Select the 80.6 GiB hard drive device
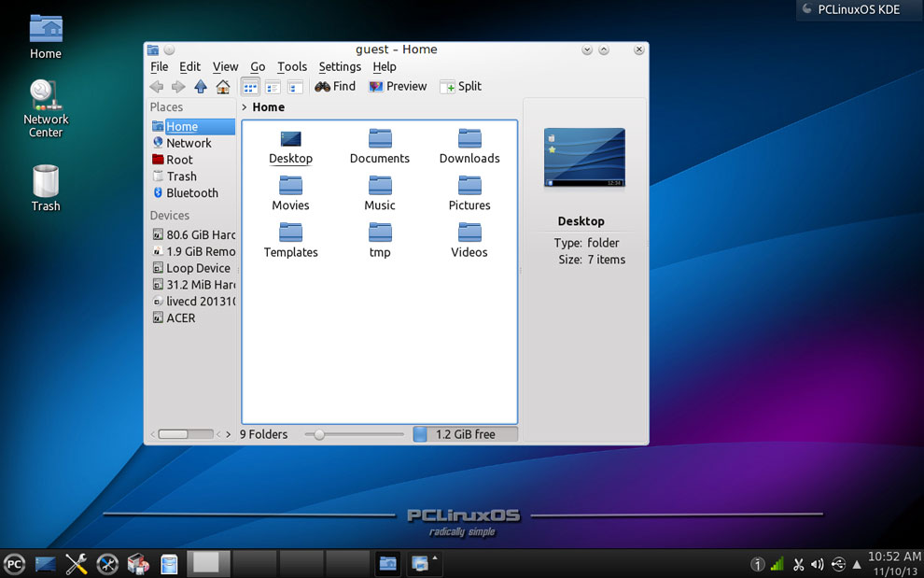 (192, 234)
